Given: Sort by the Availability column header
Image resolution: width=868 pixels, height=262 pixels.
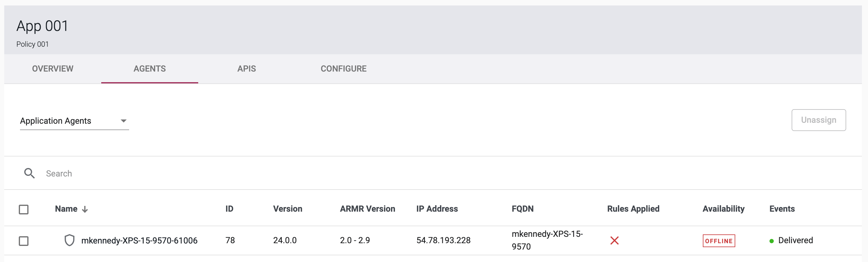Looking at the screenshot, I should point(723,209).
